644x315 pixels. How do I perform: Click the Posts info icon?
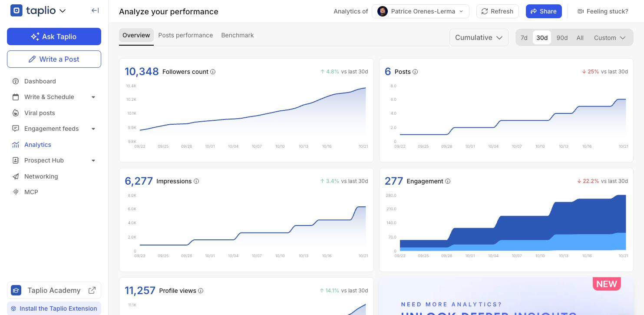pyautogui.click(x=415, y=72)
